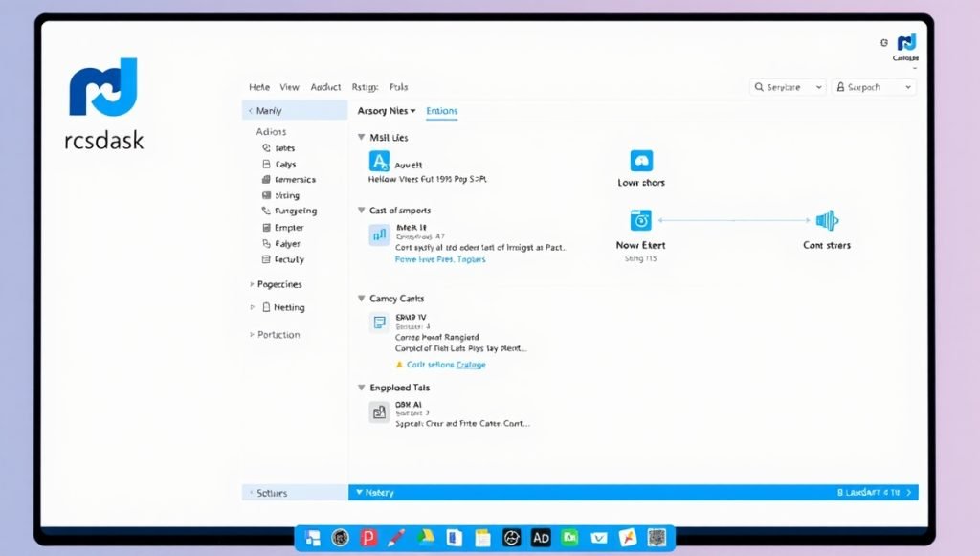The height and width of the screenshot is (556, 980).
Task: Click the blue link under Cast of smports
Action: 440,259
